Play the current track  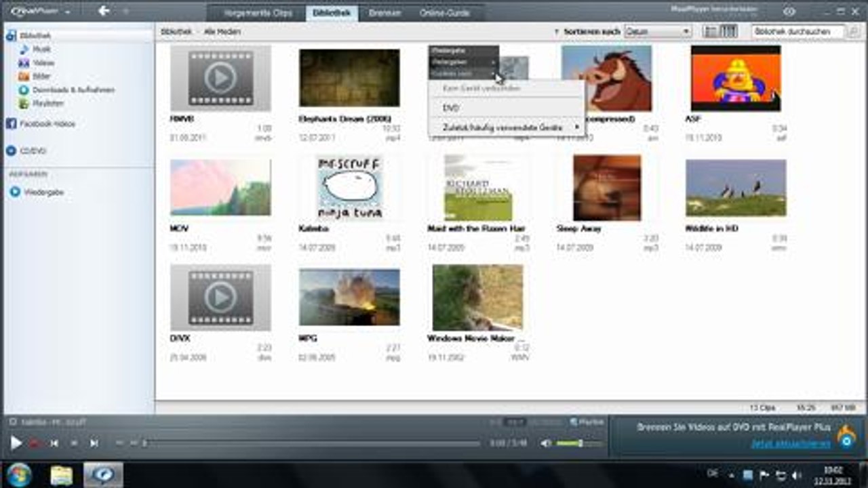point(16,443)
